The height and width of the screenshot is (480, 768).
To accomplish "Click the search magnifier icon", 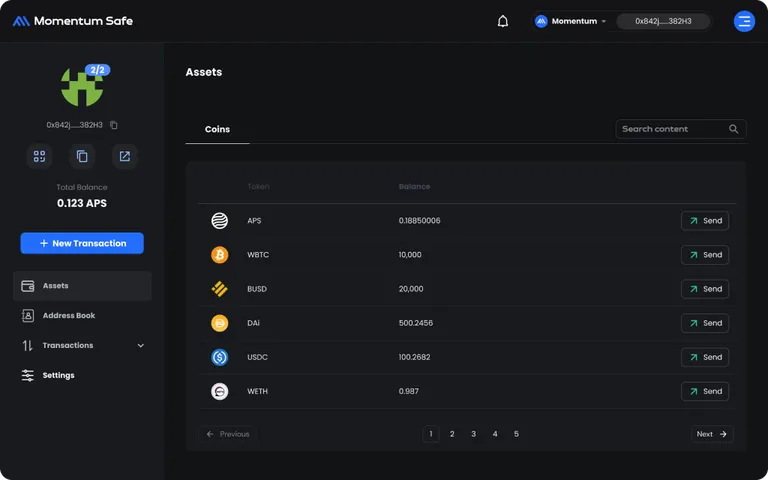I will (733, 129).
